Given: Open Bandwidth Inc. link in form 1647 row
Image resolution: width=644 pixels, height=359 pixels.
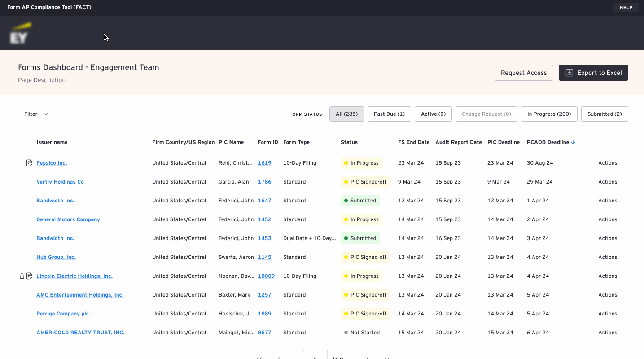Looking at the screenshot, I should pos(55,201).
